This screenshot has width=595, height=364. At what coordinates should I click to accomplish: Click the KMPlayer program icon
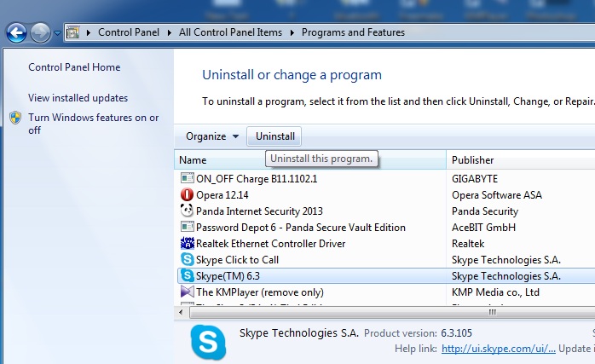[188, 292]
